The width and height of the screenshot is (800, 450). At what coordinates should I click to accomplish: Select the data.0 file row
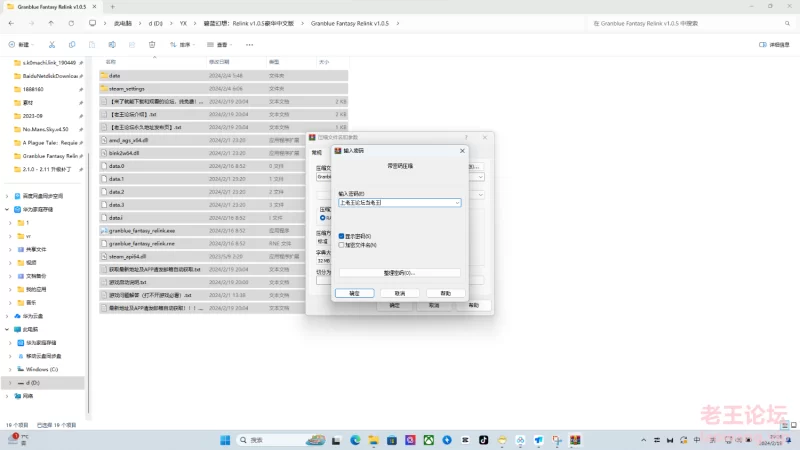click(223, 166)
